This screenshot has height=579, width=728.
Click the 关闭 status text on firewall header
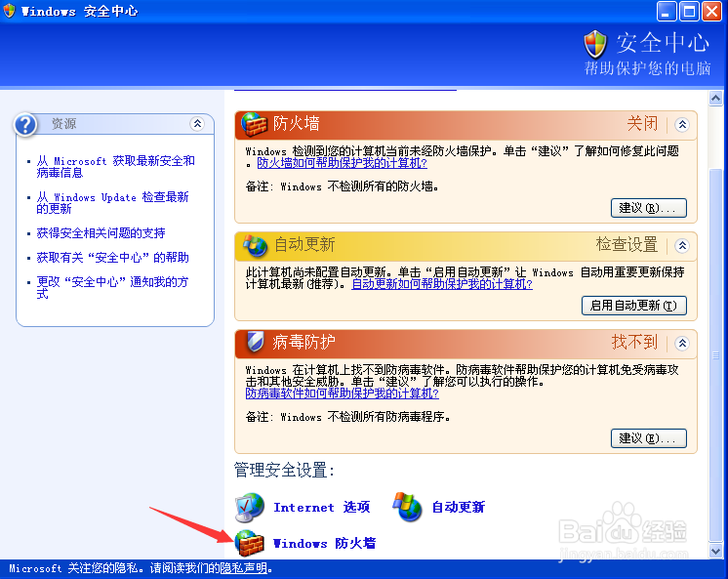tap(642, 124)
